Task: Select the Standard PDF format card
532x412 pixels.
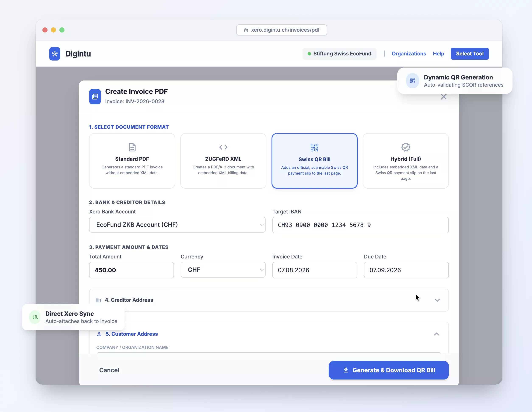Action: 132,161
